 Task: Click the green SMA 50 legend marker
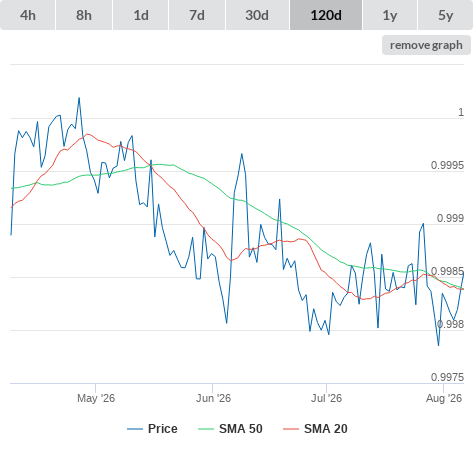tap(206, 429)
